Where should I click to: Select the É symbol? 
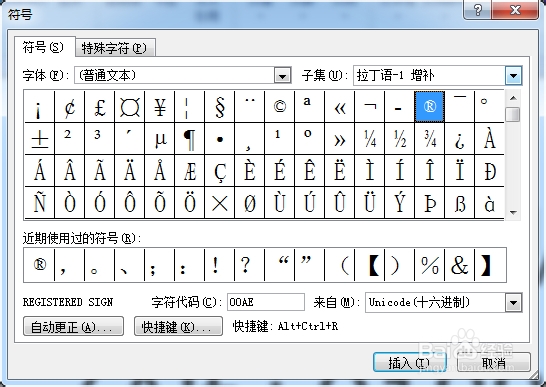279,171
